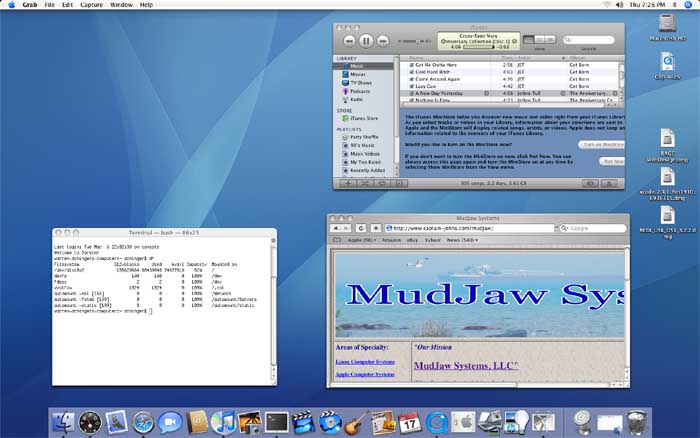Open the Window menu in the menu bar
This screenshot has width=700, height=438.
click(x=121, y=5)
